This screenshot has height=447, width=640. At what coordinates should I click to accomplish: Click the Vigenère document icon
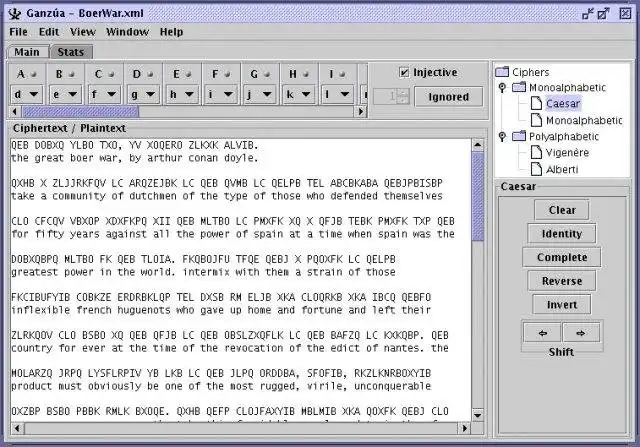(536, 152)
